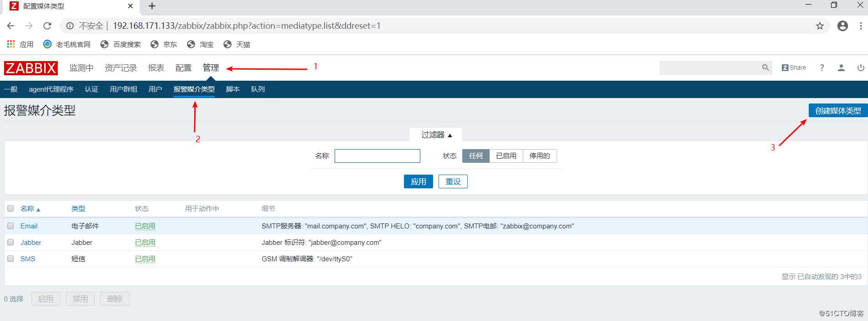This screenshot has height=321, width=868.
Task: Click the ZABBIX logo
Action: [x=31, y=68]
